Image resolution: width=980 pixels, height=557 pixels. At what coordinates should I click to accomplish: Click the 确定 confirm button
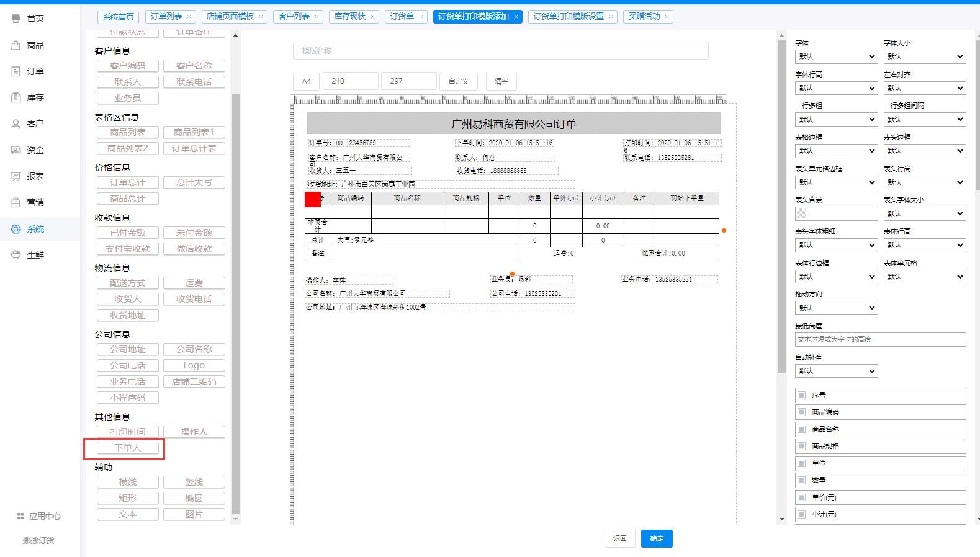[x=657, y=538]
